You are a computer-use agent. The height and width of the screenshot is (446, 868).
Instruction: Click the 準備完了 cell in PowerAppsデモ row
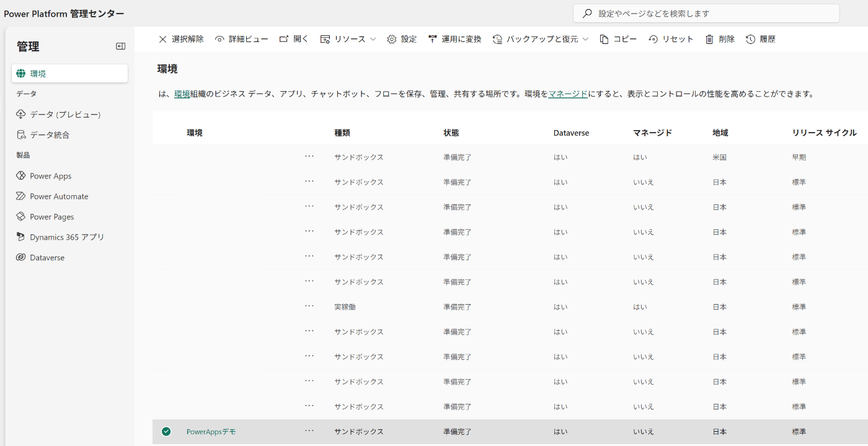coord(458,432)
